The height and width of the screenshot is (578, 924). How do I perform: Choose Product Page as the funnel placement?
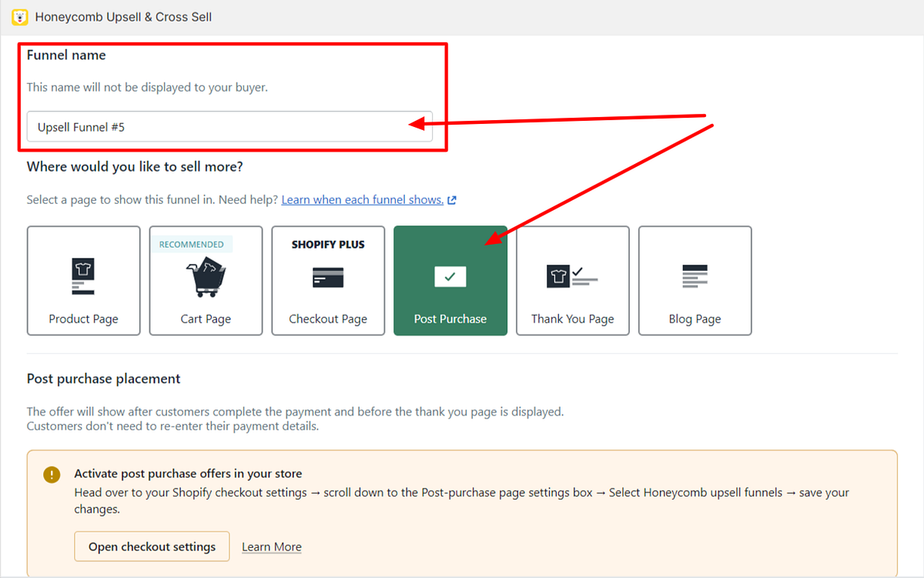coord(83,281)
